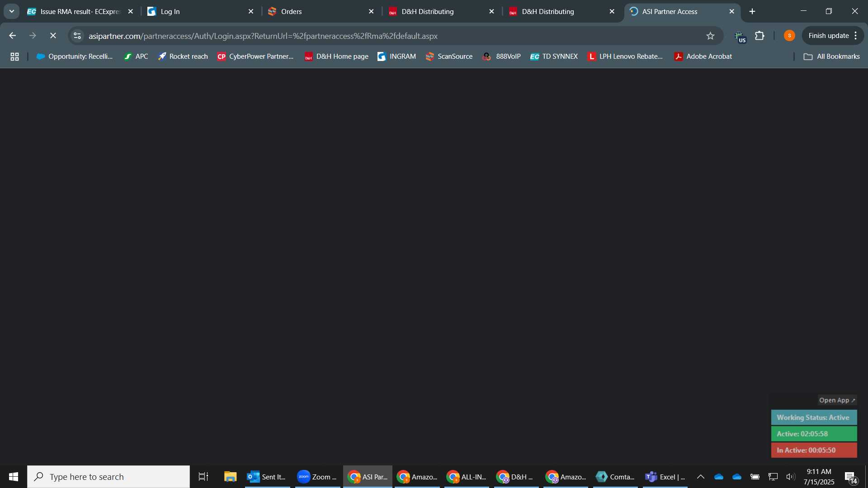Open the tab search dropdown arrow

pos(12,11)
